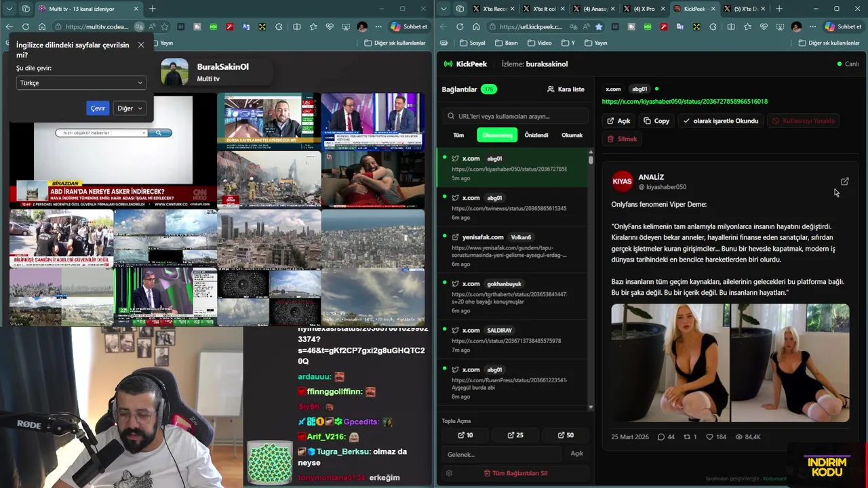Open the RusenPress x.com link entry
Image resolution: width=868 pixels, height=488 pixels.
512,383
